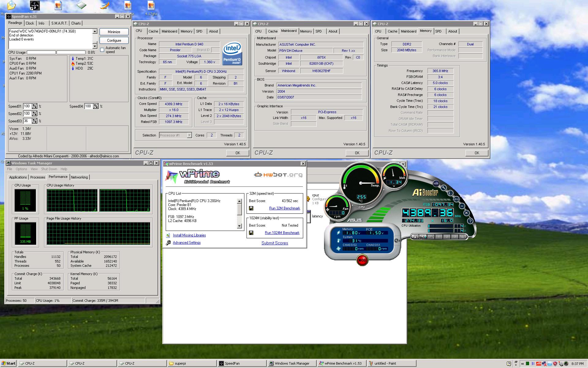Click the Install Missing Libraries icon
The width and height of the screenshot is (588, 368).
click(x=168, y=235)
